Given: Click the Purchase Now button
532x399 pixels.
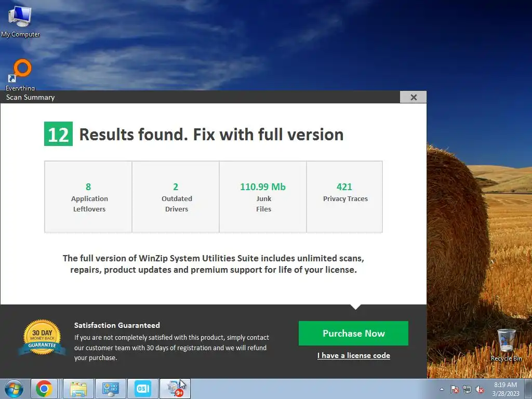Looking at the screenshot, I should coord(353,333).
